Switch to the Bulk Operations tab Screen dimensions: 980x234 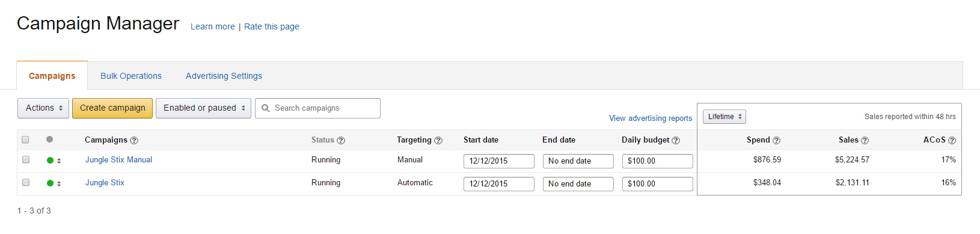point(131,76)
